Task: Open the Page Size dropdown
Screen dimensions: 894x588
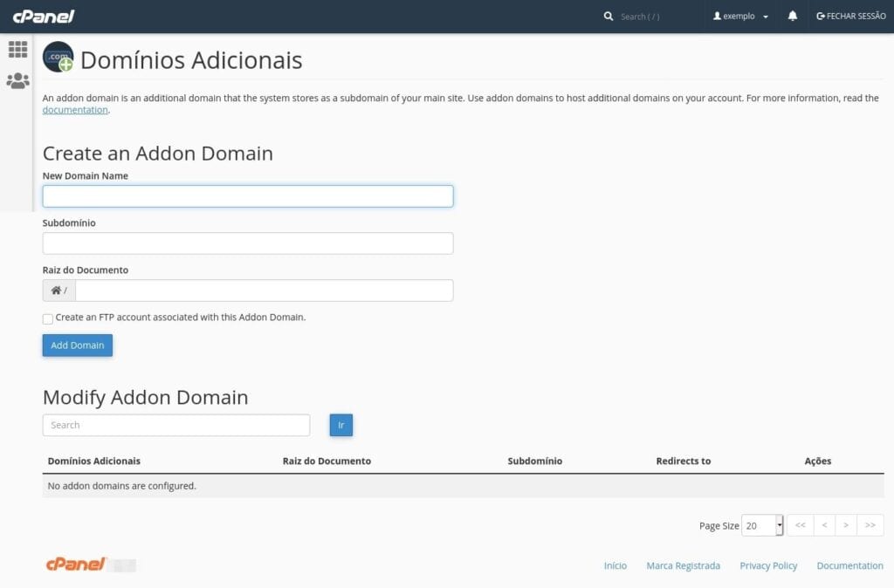Action: point(762,525)
